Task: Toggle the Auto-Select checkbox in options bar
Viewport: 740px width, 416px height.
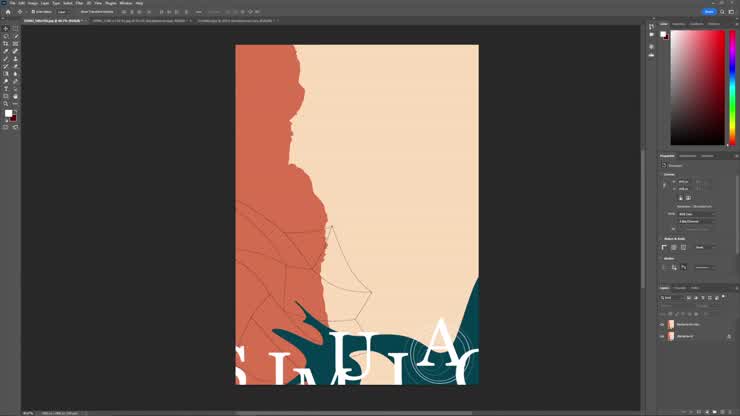Action: (33, 12)
